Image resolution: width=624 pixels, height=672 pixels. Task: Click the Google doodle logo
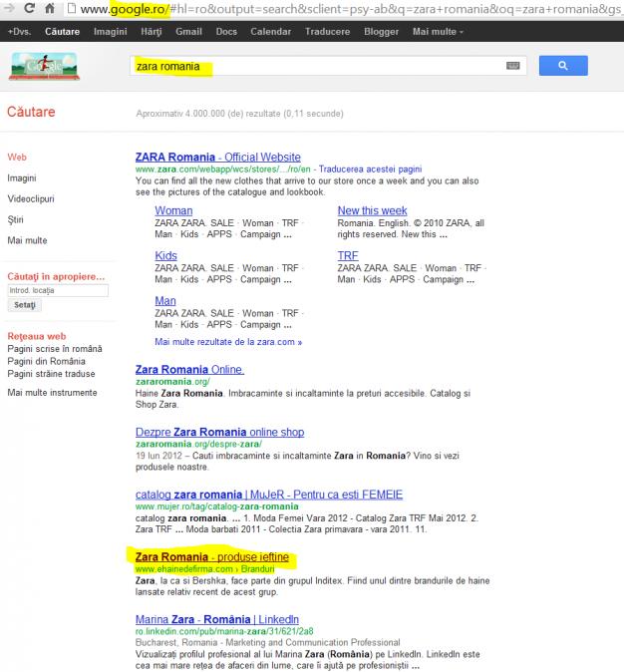click(x=44, y=66)
